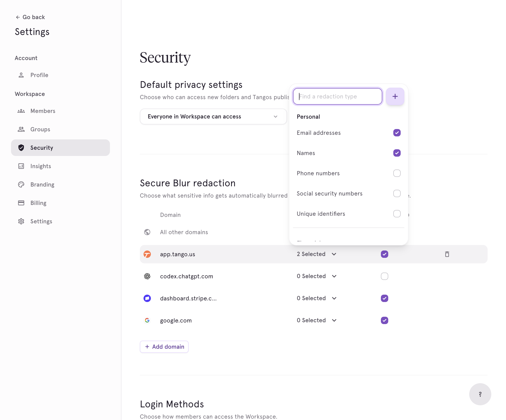Click the Go back arrow link
506x420 pixels.
30,17
